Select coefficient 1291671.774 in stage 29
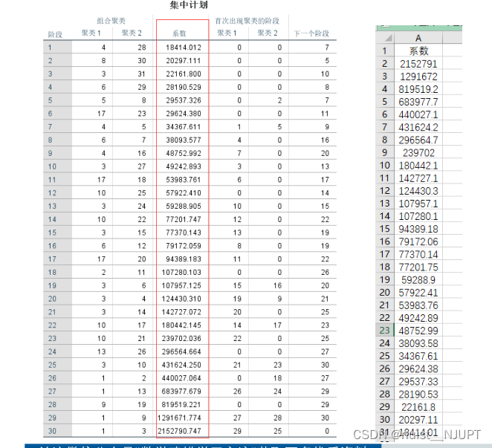 [179, 418]
